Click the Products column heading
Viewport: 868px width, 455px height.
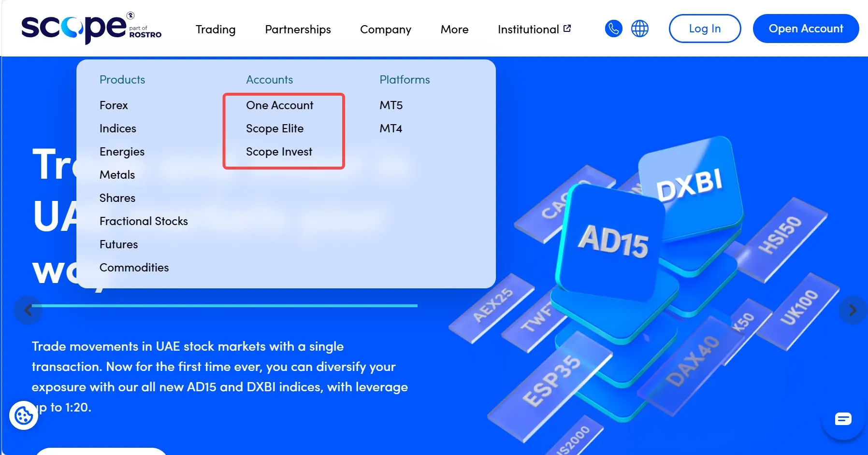click(122, 80)
